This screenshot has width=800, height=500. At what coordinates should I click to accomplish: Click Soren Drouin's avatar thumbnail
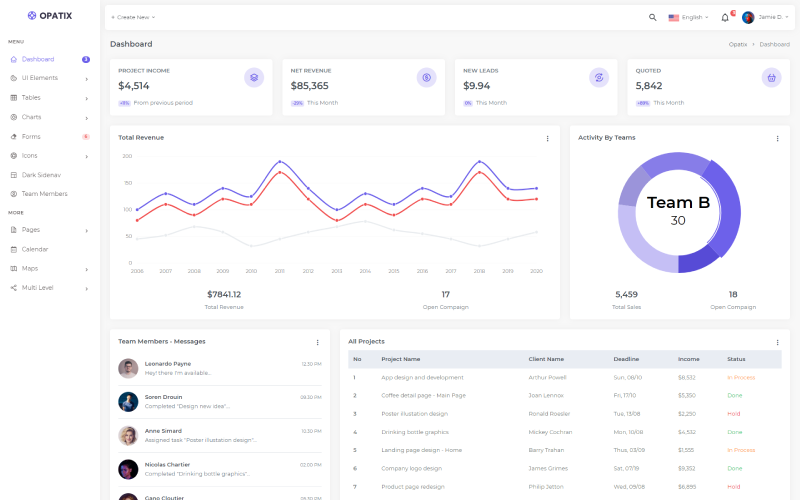point(128,402)
